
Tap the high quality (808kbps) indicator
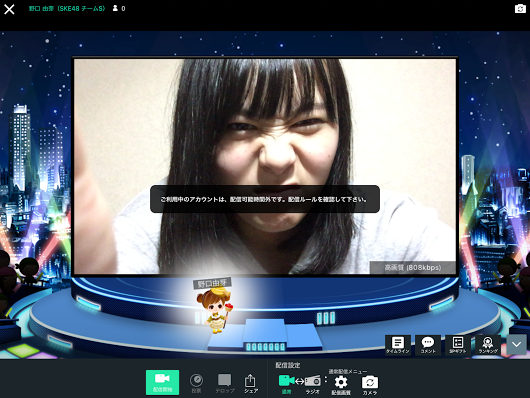(x=413, y=267)
